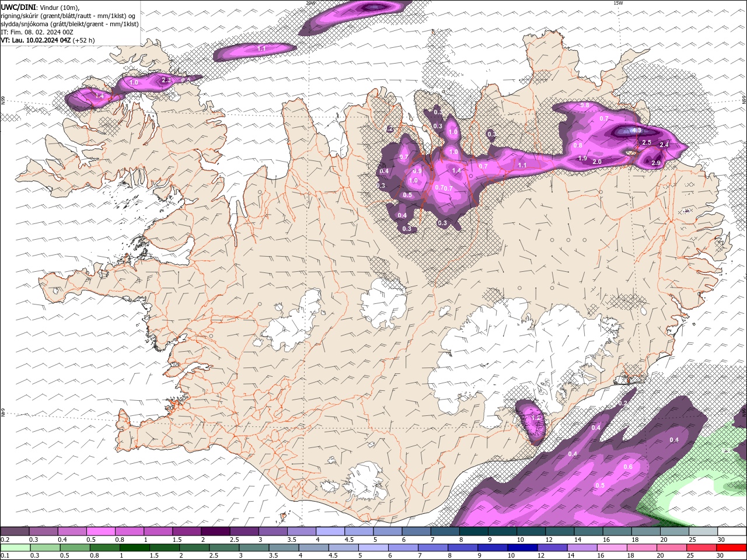Click the 'slydda/snjókoma' legend description line
Viewport: 747px width, 560px height.
[x=69, y=24]
